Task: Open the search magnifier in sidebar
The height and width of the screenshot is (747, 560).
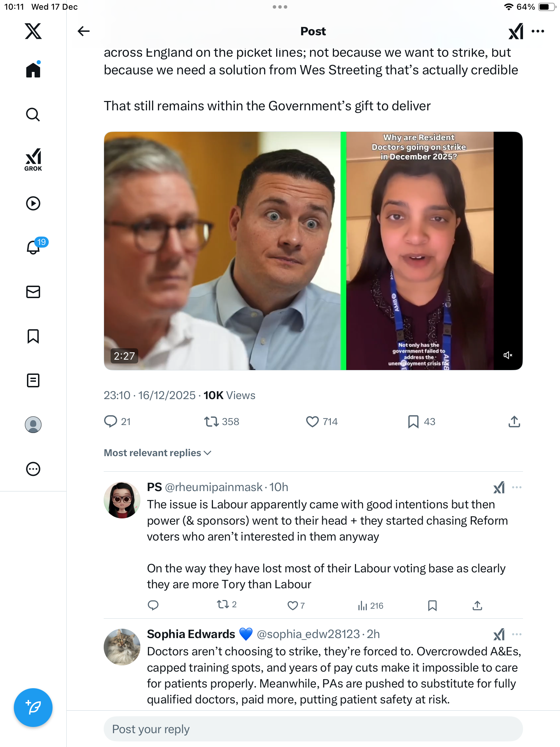Action: pos(33,114)
